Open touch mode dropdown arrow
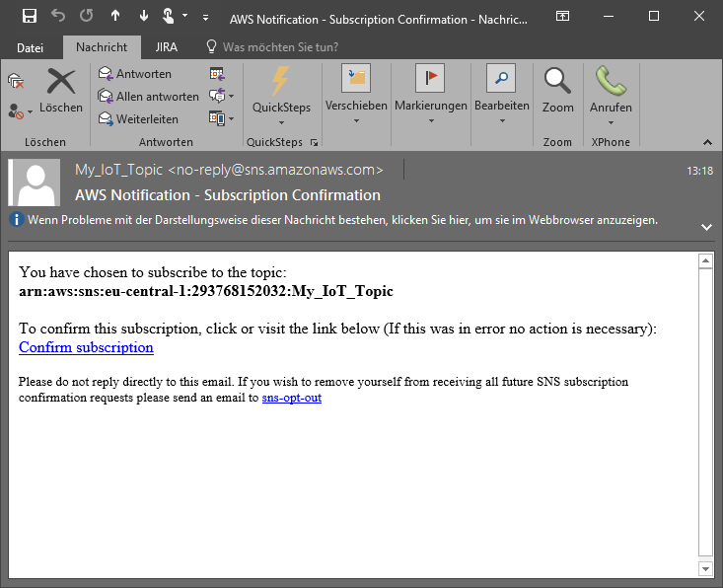The image size is (723, 588). (x=184, y=16)
